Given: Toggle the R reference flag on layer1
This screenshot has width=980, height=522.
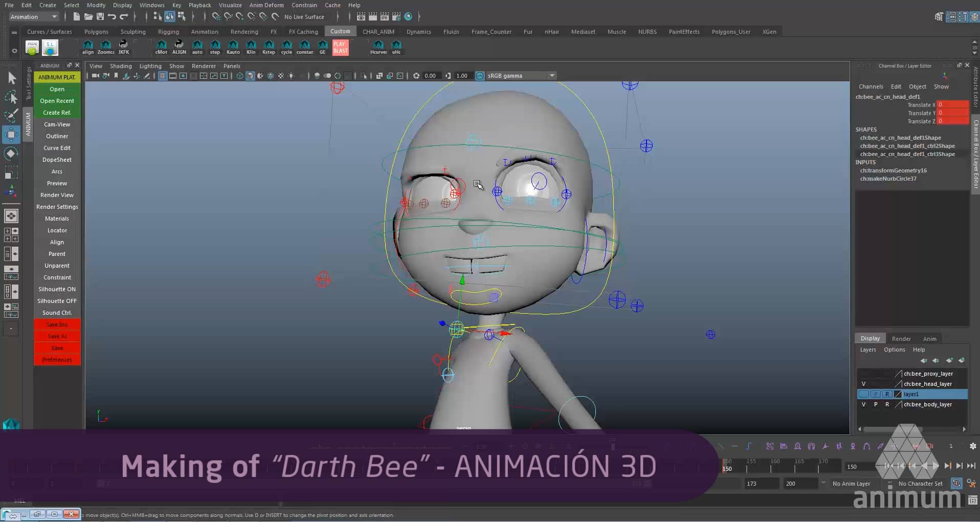Looking at the screenshot, I should pyautogui.click(x=888, y=394).
